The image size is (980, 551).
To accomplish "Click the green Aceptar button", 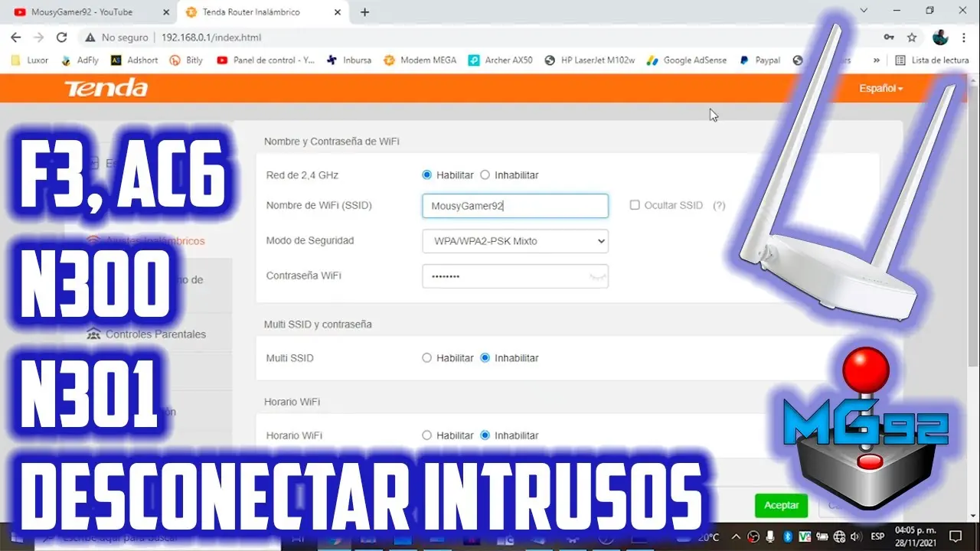I will point(782,505).
